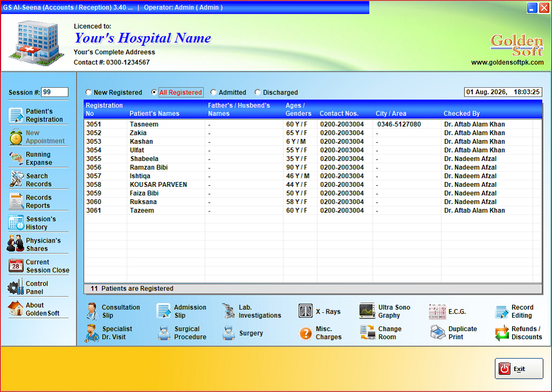Select patient row Kashan
Image resolution: width=552 pixels, height=392 pixels.
click(x=312, y=142)
